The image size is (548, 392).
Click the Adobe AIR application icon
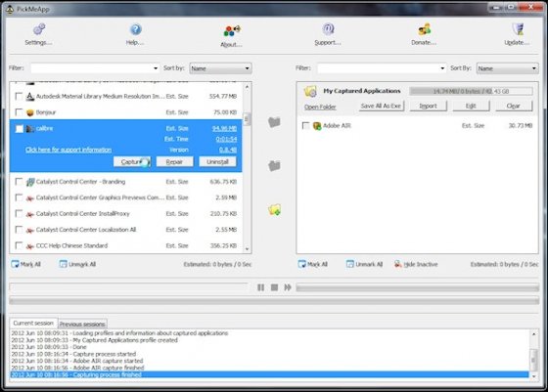point(317,126)
